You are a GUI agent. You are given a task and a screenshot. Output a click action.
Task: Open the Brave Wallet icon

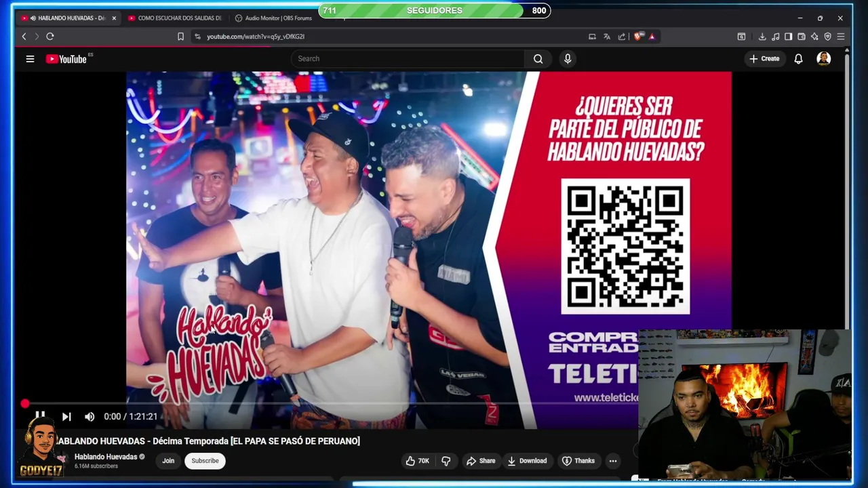[x=802, y=37]
